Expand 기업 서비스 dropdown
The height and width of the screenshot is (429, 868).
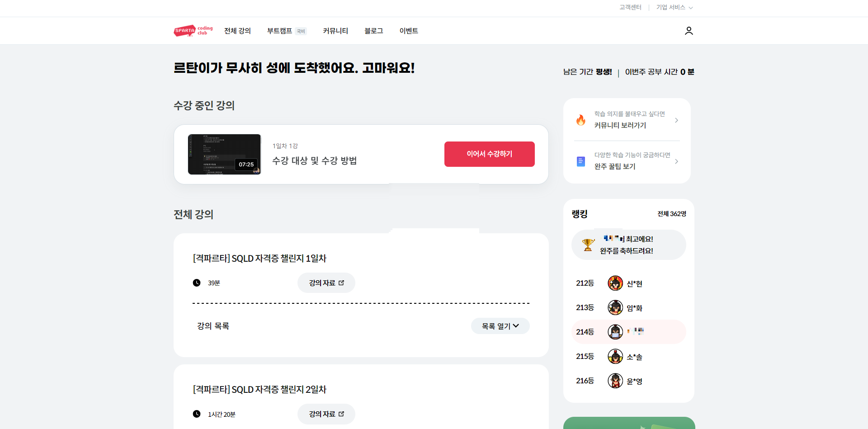(x=675, y=7)
